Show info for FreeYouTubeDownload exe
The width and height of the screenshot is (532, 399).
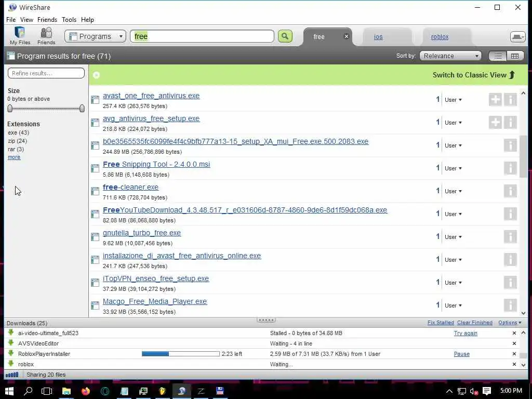[510, 214]
